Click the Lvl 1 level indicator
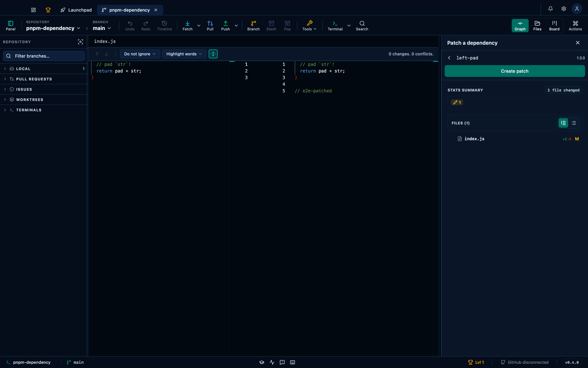 476,362
